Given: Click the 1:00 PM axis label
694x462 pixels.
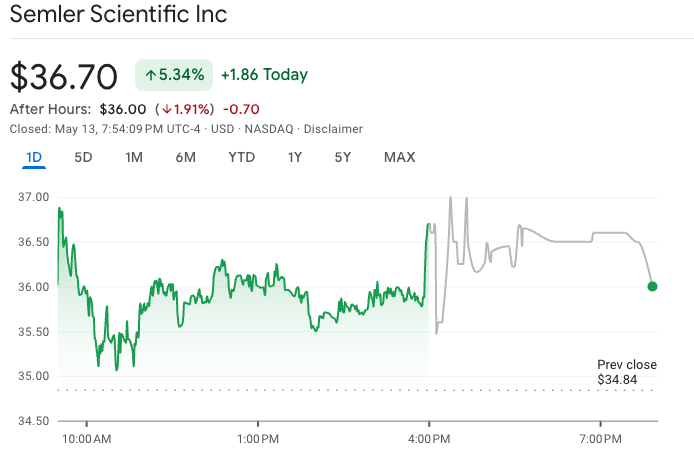Looking at the screenshot, I should (258, 438).
